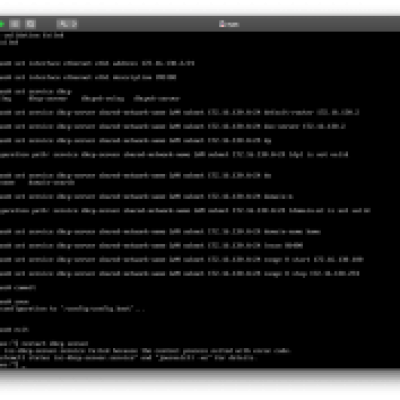
Task: Click the eth1 address command line
Action: point(97,63)
